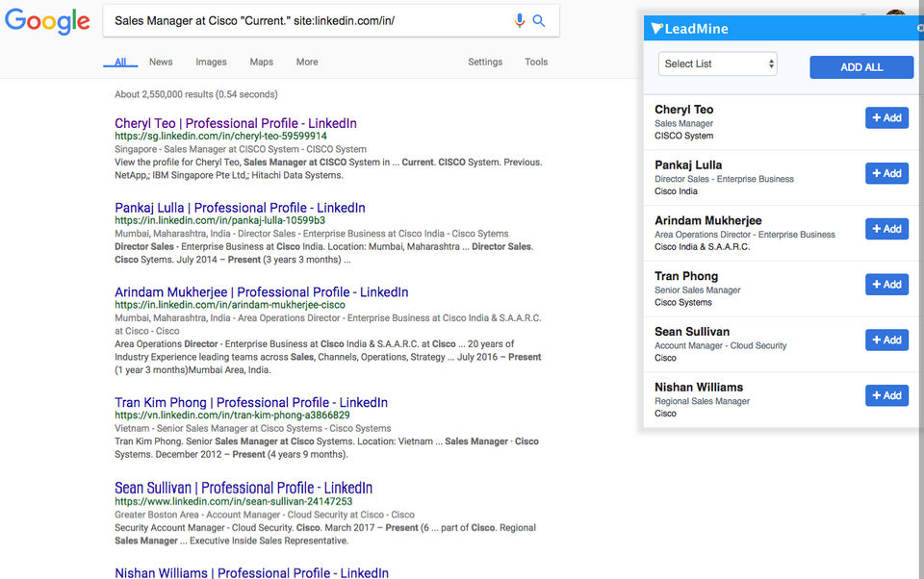This screenshot has height=579, width=924.
Task: Click the magnifying glass search icon
Action: click(539, 20)
